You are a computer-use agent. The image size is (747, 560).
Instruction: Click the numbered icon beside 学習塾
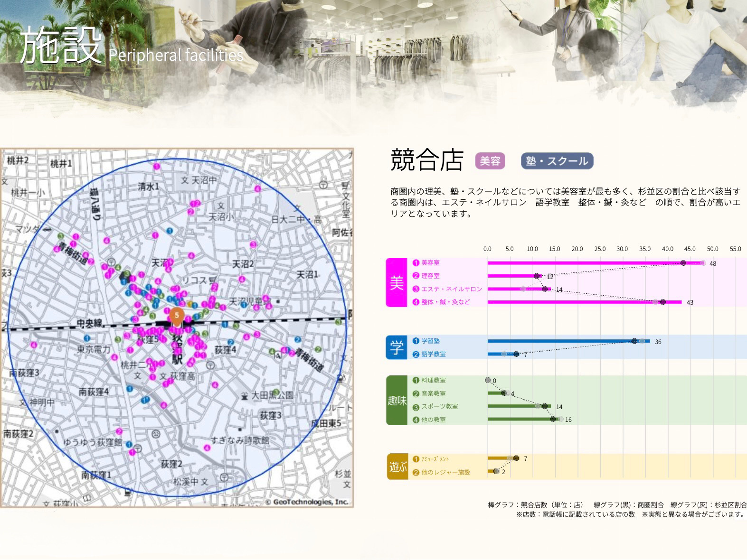click(x=416, y=341)
